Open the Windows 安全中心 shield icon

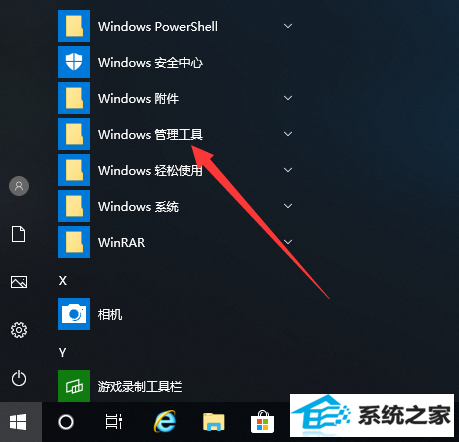tap(74, 62)
